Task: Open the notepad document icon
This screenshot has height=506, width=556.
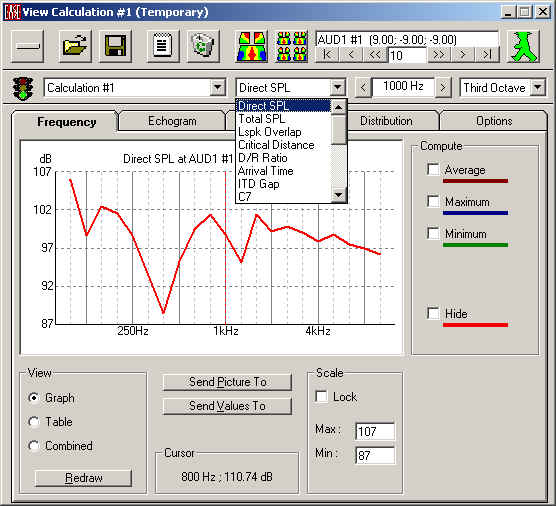Action: tap(163, 46)
